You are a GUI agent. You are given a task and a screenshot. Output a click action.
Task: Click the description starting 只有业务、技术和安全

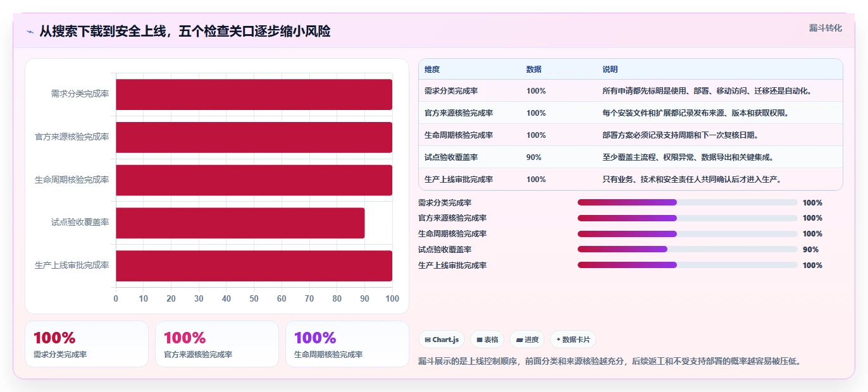tap(691, 180)
